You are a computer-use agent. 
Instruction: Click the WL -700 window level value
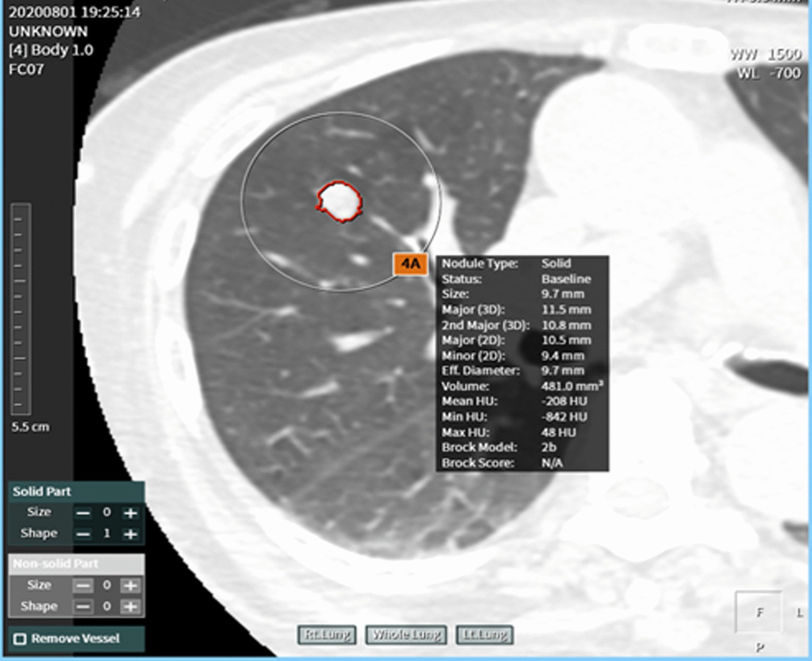[x=768, y=73]
